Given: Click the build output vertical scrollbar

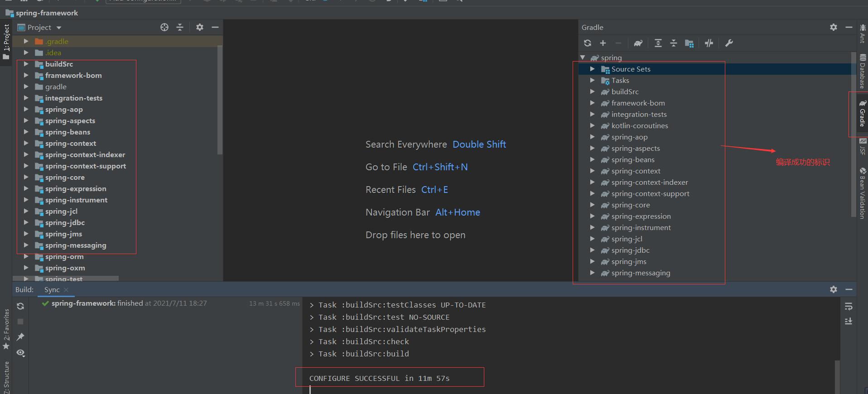Looking at the screenshot, I should coord(837,377).
